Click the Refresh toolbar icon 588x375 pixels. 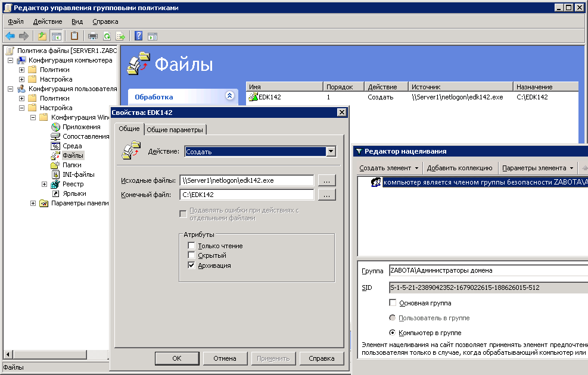pos(107,36)
